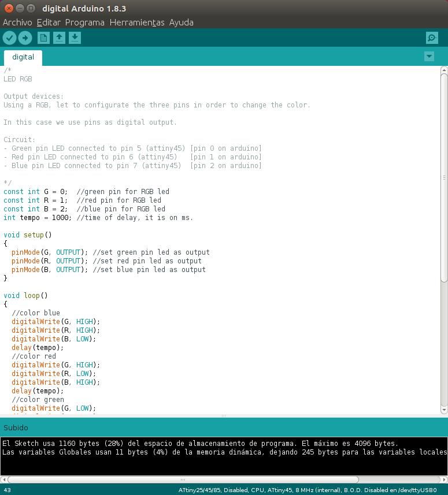Close the Arduino window
This screenshot has width=448, height=495.
pyautogui.click(x=9, y=8)
